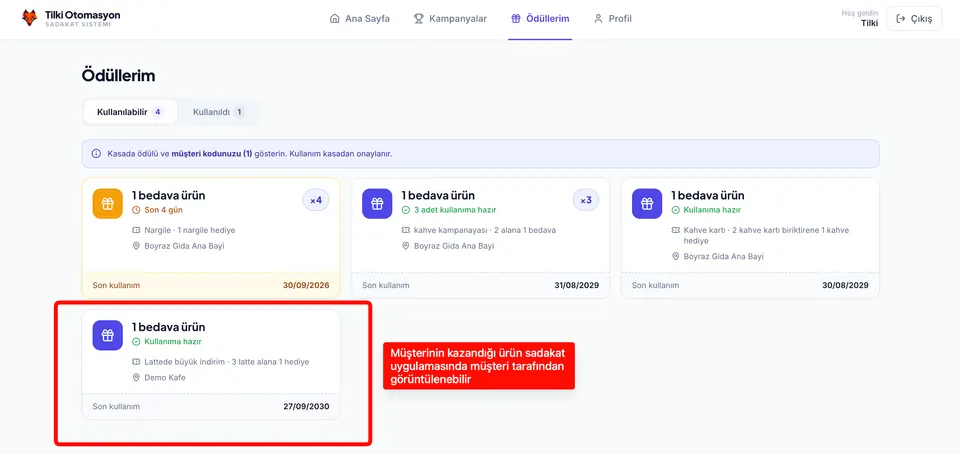Click the gift icon on the kahve kampanayası card
Viewport: 960px width, 454px height.
[377, 204]
